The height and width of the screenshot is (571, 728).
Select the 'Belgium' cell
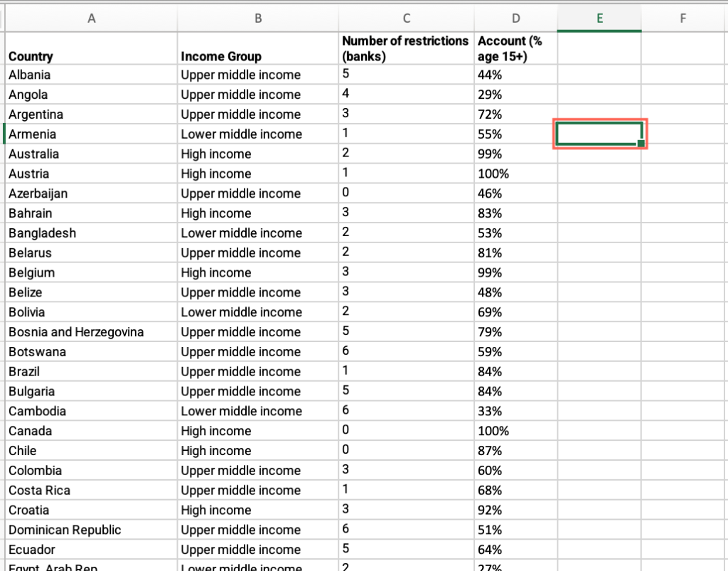(x=91, y=272)
